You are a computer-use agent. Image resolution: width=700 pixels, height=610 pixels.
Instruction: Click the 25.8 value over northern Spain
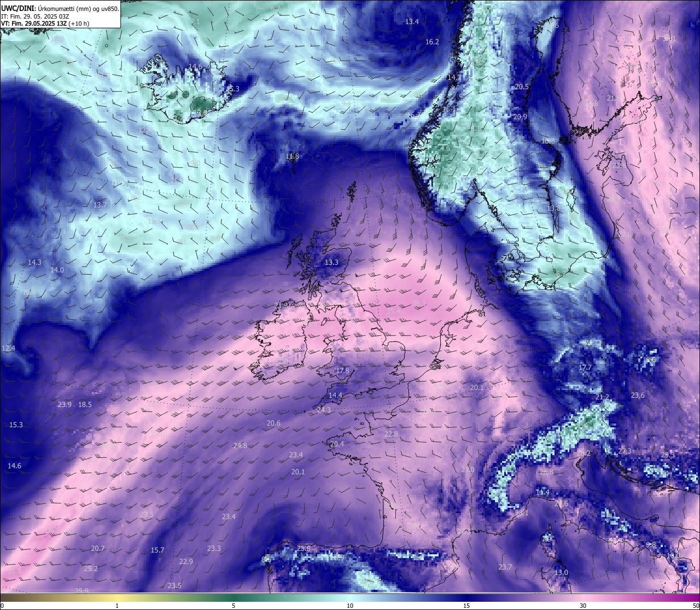coord(304,548)
